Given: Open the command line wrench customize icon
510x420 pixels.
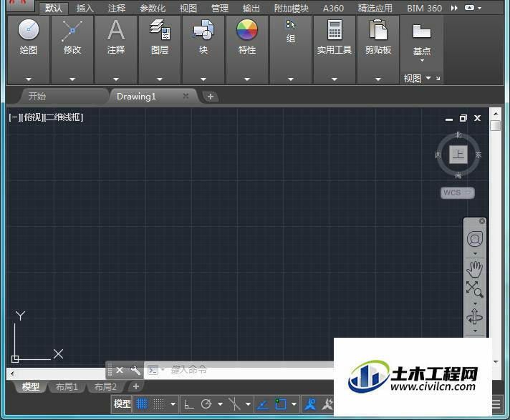Looking at the screenshot, I should click(x=135, y=370).
